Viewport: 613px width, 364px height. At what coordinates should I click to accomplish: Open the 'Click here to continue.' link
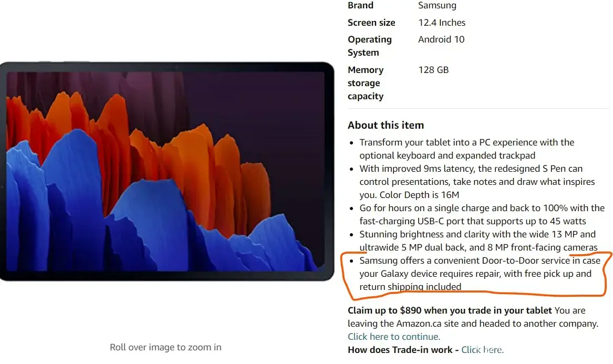coord(393,337)
